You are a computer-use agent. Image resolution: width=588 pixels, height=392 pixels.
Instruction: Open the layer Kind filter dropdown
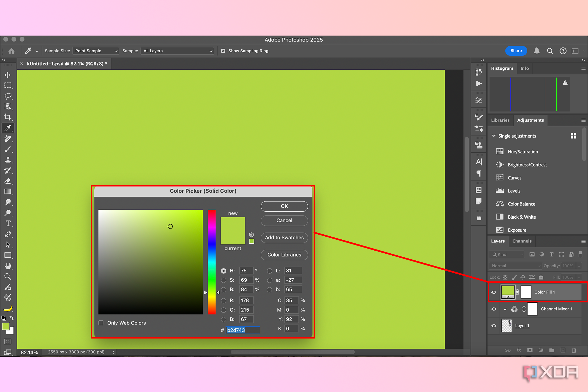pos(507,254)
